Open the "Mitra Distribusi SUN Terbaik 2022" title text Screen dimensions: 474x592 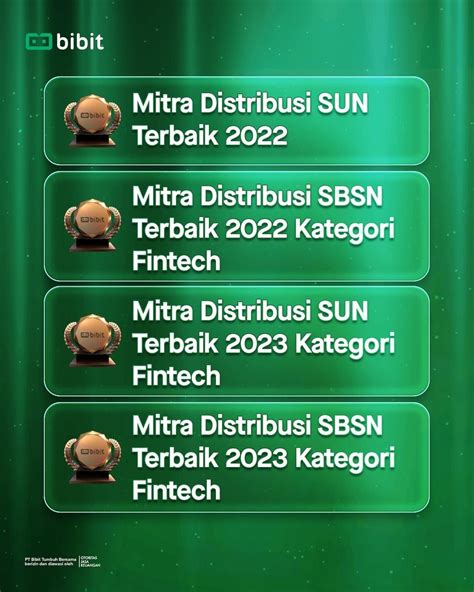point(250,119)
